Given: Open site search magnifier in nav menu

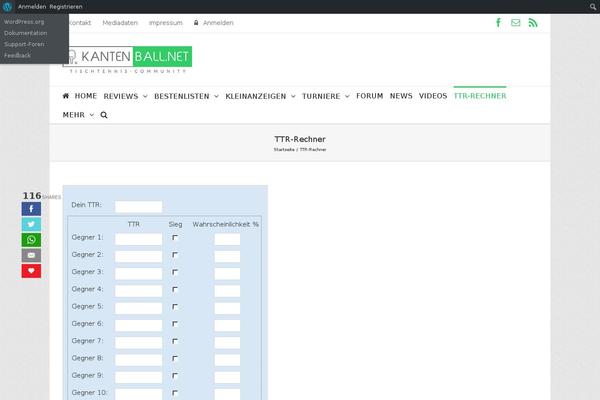Looking at the screenshot, I should coord(104,115).
